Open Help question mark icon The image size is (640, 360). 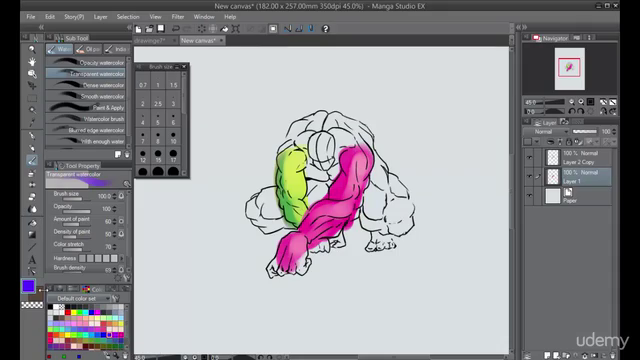tap(325, 29)
